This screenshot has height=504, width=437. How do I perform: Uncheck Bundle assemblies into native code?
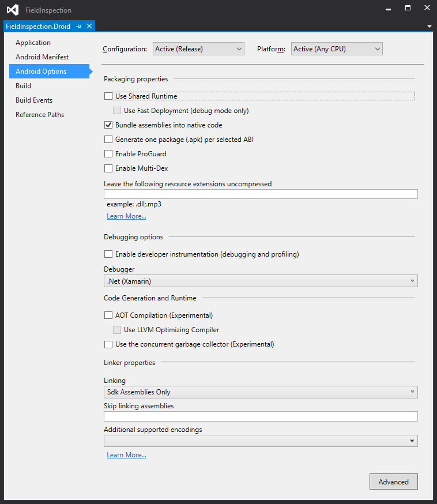[x=108, y=125]
